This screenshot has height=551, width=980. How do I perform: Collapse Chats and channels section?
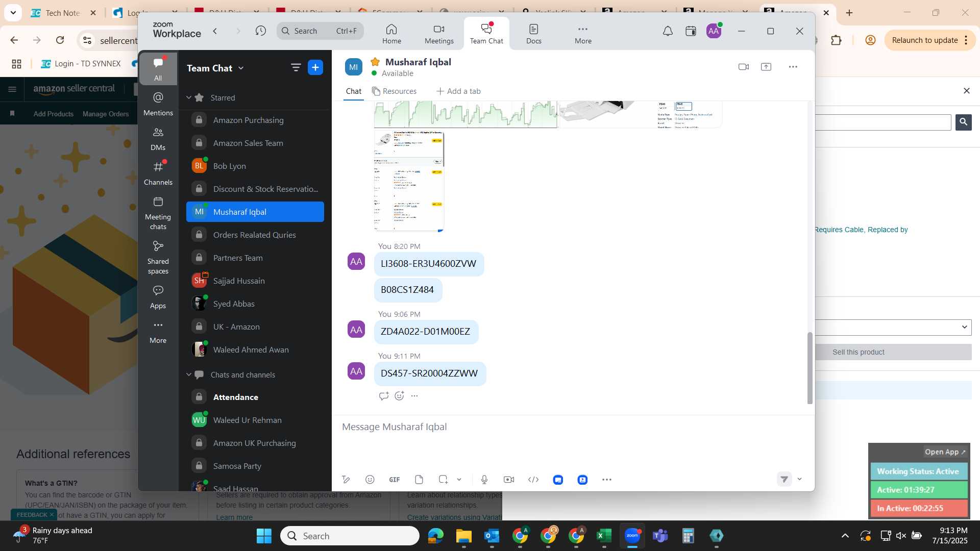189,374
